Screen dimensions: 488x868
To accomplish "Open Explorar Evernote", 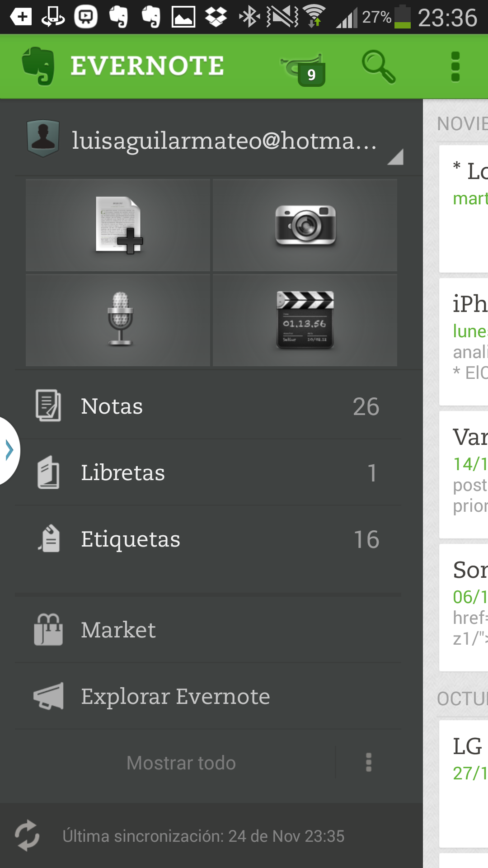I will coord(208,696).
